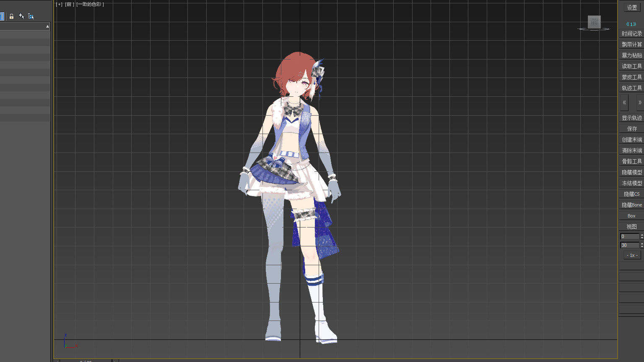Screen dimensions: 644x362
Task: Click the hierarchy select icon in explorer toolbar
Action: (x=31, y=16)
